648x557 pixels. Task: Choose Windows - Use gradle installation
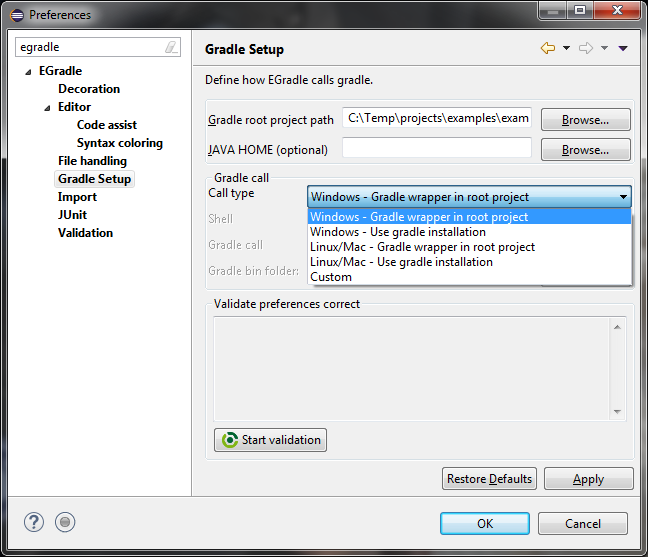[469, 232]
